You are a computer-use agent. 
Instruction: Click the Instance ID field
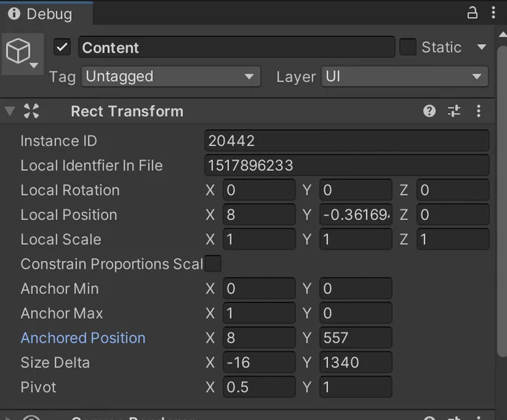click(347, 141)
